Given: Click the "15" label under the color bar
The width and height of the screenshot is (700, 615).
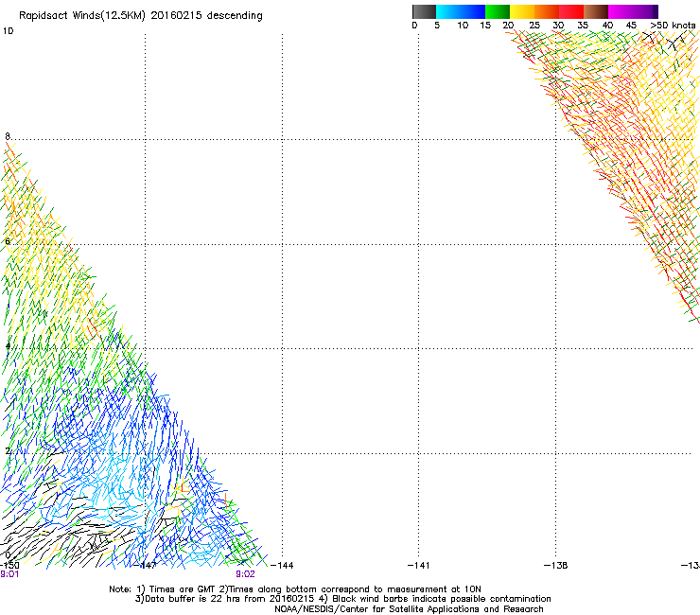Looking at the screenshot, I should [x=485, y=26].
